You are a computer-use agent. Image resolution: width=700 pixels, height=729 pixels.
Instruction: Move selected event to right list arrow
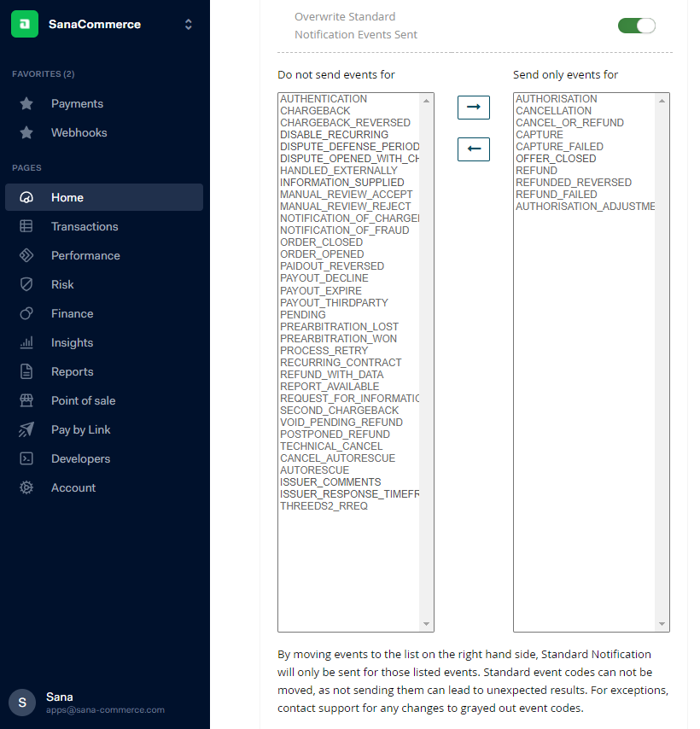[473, 108]
